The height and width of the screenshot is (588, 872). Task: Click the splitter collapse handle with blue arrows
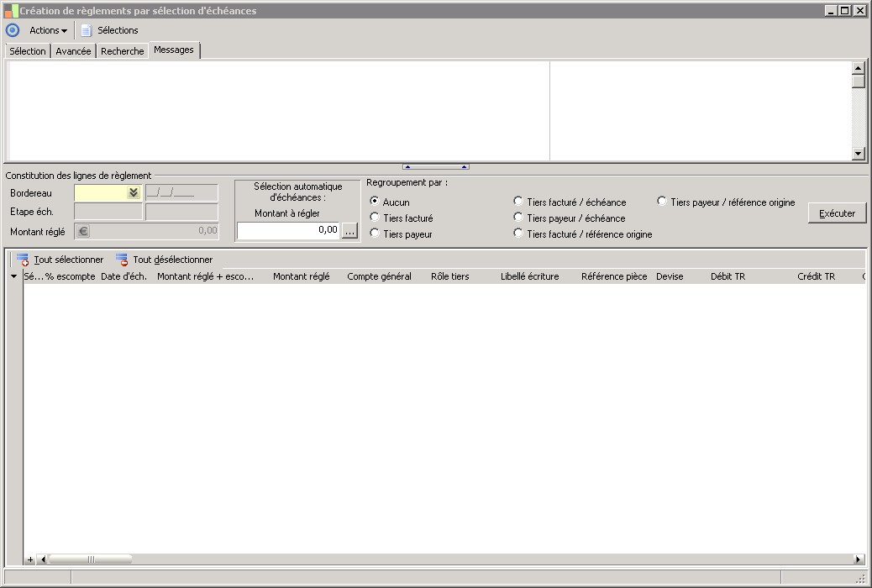(435, 166)
